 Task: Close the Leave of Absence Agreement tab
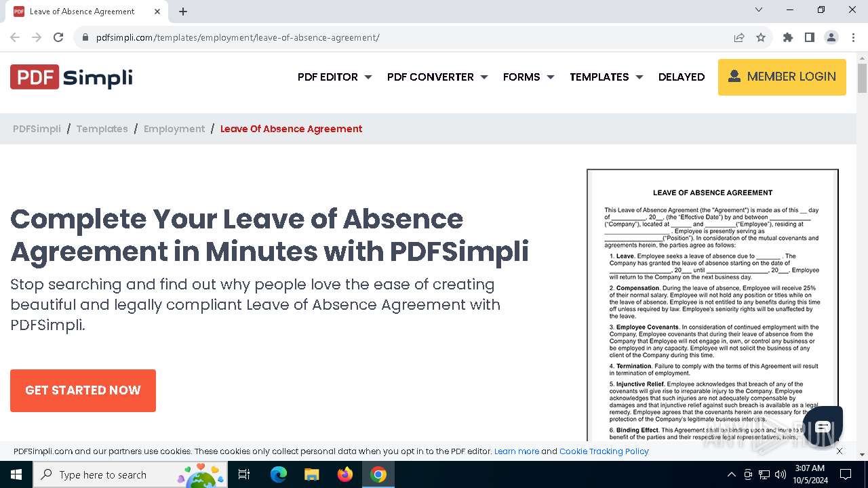[x=157, y=12]
